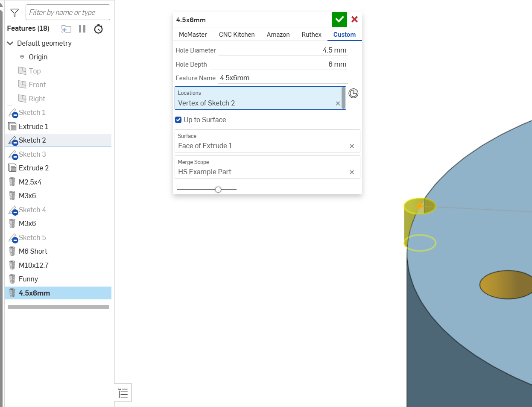Click the Feature Name input field
532x407 pixels.
coord(283,78)
